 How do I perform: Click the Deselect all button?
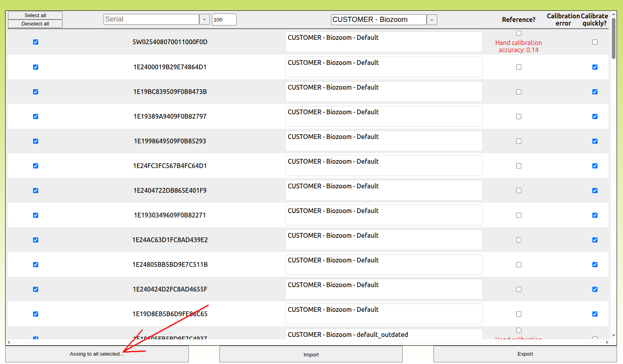(x=35, y=24)
